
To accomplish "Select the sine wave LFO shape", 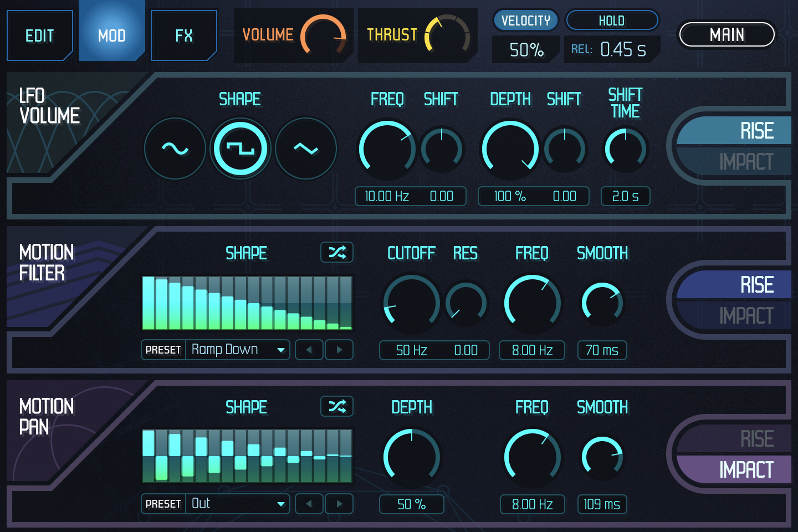I will click(x=174, y=148).
